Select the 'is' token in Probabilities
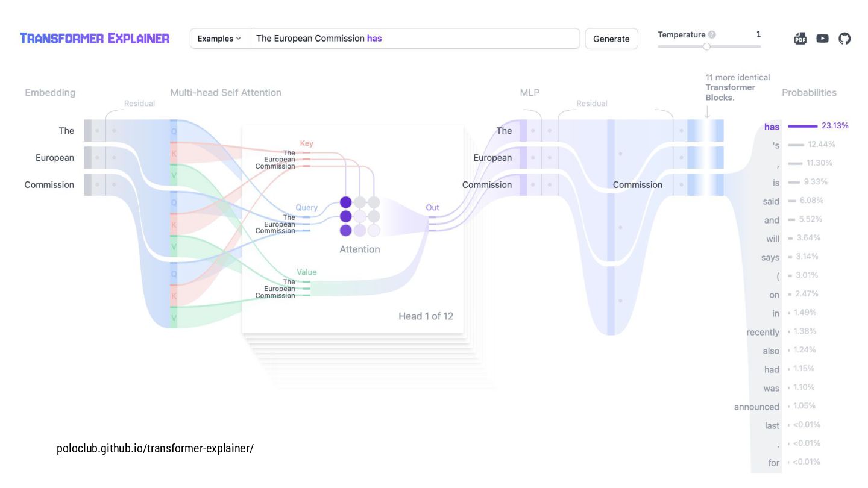 776,183
